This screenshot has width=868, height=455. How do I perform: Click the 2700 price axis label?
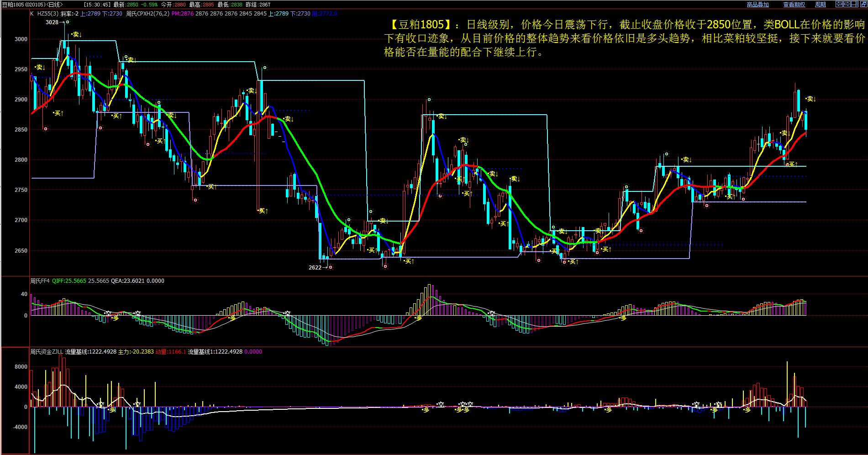point(21,220)
